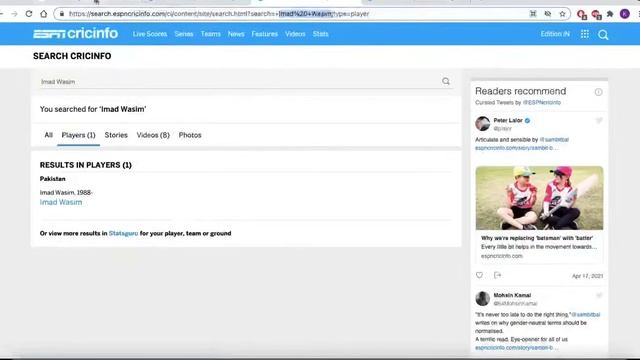Click the ESPN Cricinfo logo
The height and width of the screenshot is (360, 640).
[76, 33]
